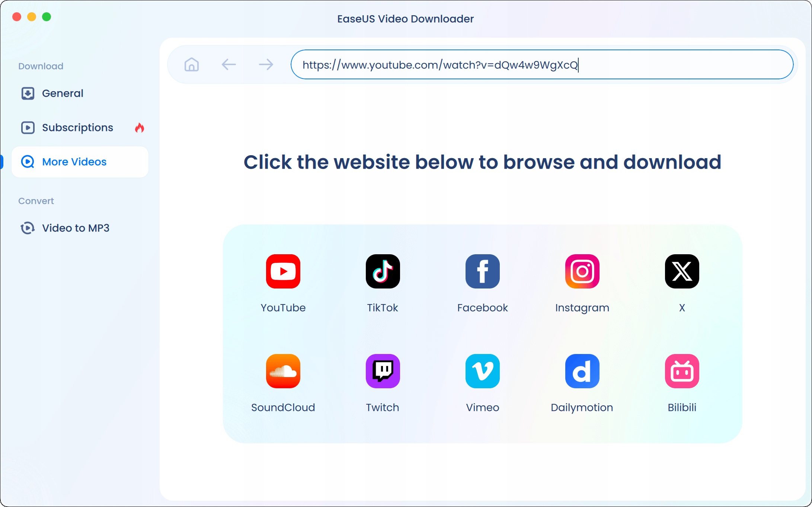Launch the X site icon
The image size is (812, 507).
(682, 271)
